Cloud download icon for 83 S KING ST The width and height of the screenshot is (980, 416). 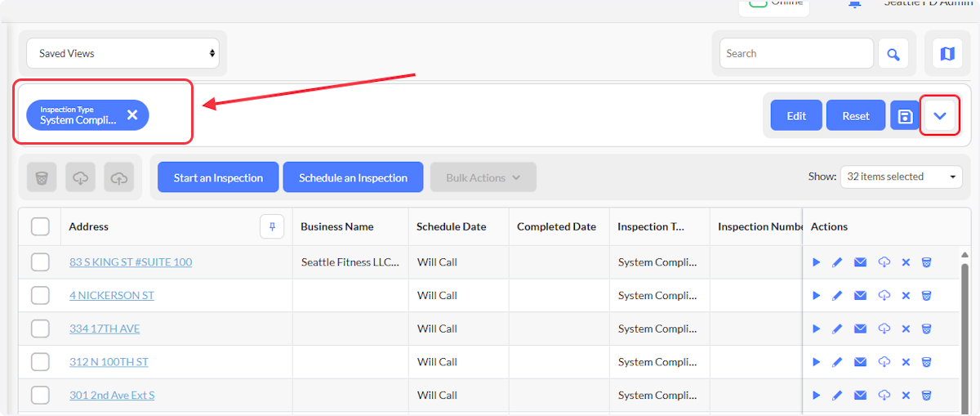[884, 262]
